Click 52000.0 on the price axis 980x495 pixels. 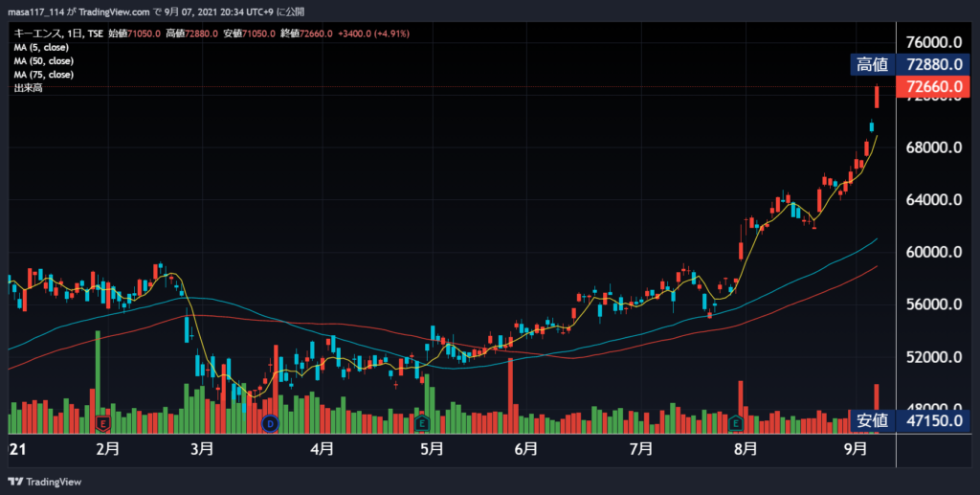(x=934, y=357)
